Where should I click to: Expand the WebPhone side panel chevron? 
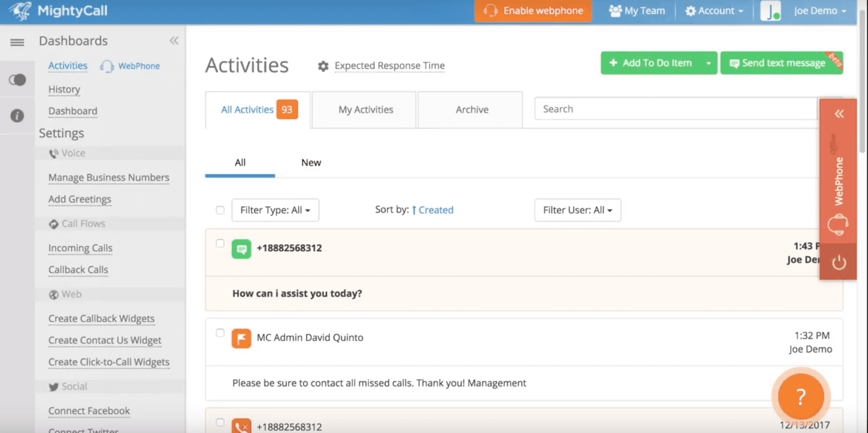click(839, 114)
